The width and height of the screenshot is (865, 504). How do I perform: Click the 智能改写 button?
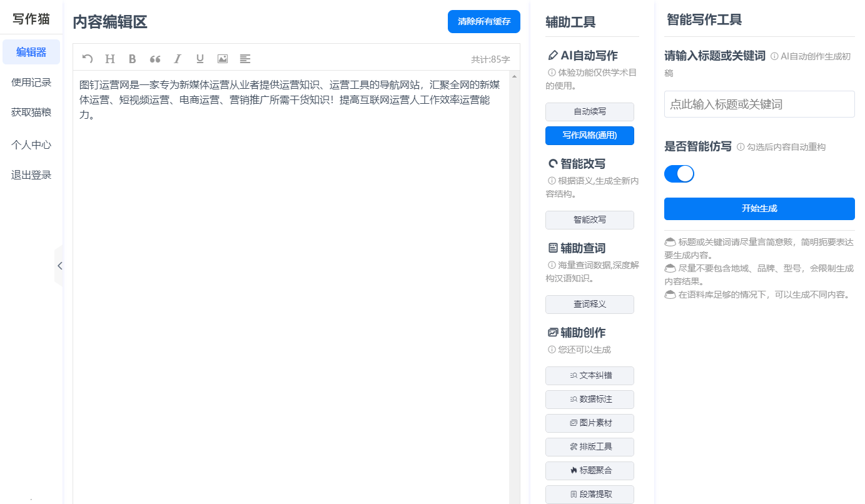pyautogui.click(x=589, y=220)
